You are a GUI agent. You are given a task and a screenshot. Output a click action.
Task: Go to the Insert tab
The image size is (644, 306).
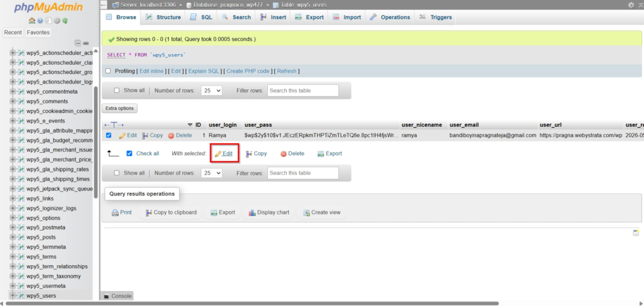pyautogui.click(x=273, y=17)
